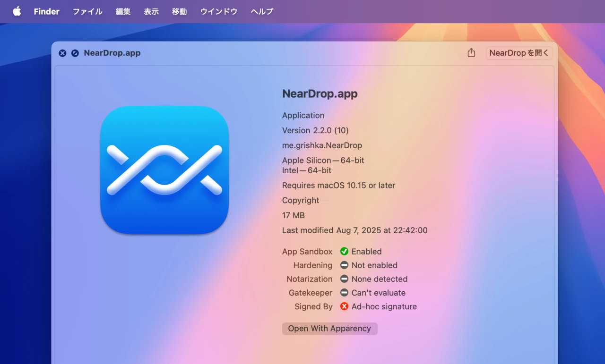Click the 'Requires macOS 10.15 or later' line
Screen dimensions: 605x364
(x=338, y=185)
